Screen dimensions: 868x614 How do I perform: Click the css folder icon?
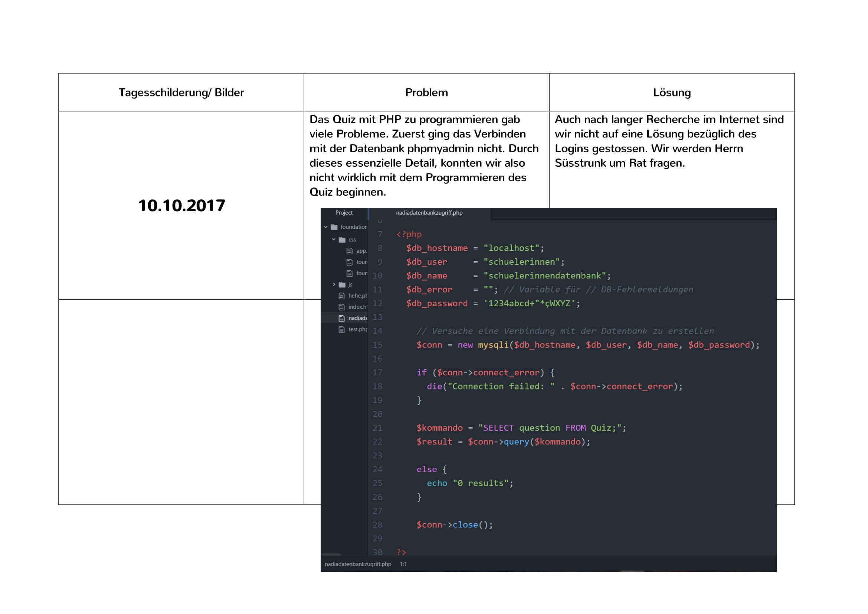click(342, 240)
